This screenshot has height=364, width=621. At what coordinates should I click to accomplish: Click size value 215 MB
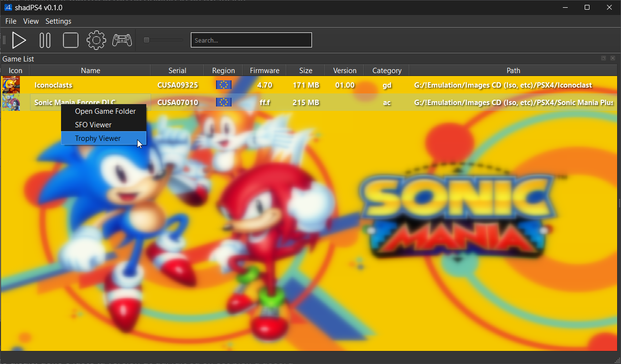tap(306, 103)
